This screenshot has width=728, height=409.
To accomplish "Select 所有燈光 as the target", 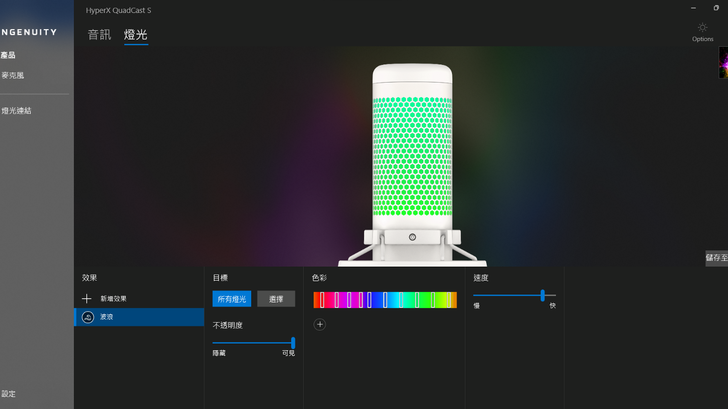I will pyautogui.click(x=232, y=299).
